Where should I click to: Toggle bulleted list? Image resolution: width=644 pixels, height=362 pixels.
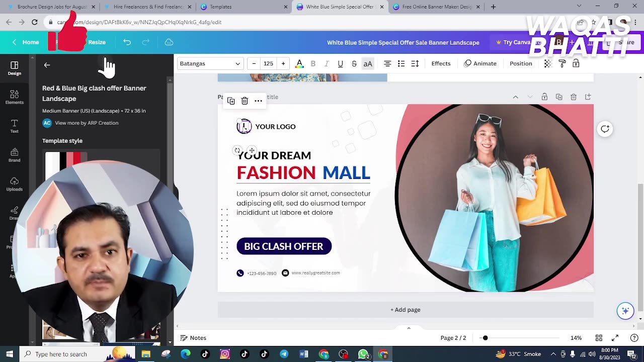pos(401,63)
